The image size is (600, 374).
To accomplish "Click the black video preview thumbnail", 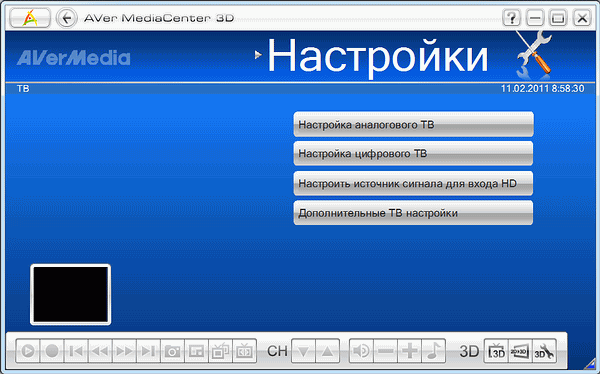I will click(x=70, y=294).
